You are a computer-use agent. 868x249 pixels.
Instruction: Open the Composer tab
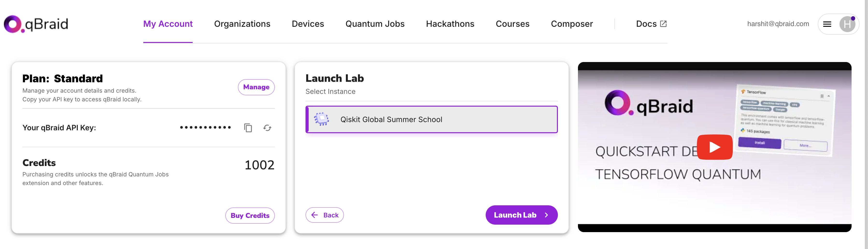[572, 24]
